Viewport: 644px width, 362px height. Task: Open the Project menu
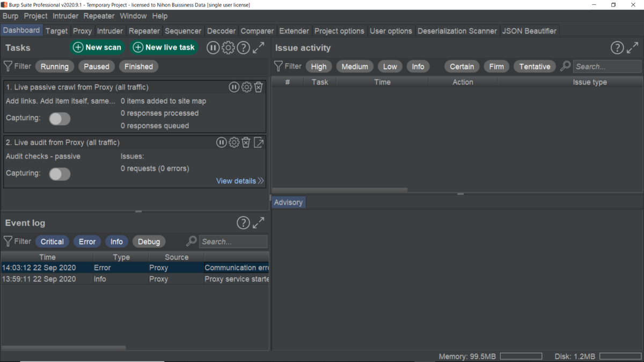click(36, 16)
